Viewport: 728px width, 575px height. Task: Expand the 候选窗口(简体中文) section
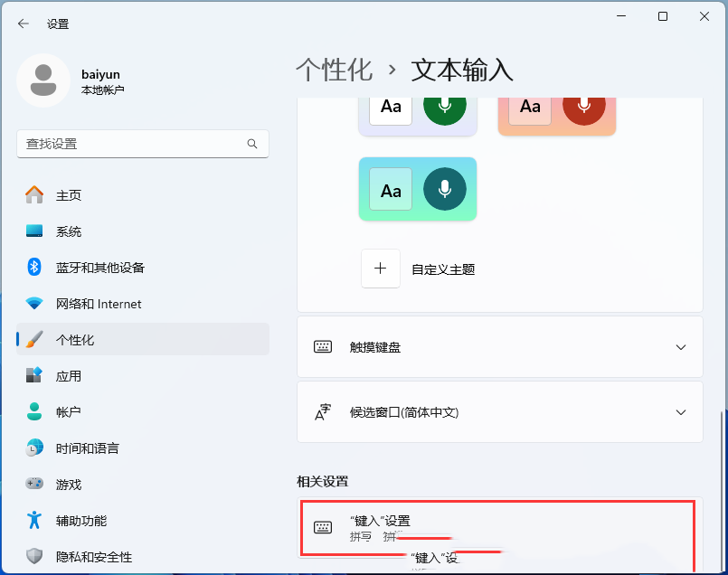tap(500, 411)
